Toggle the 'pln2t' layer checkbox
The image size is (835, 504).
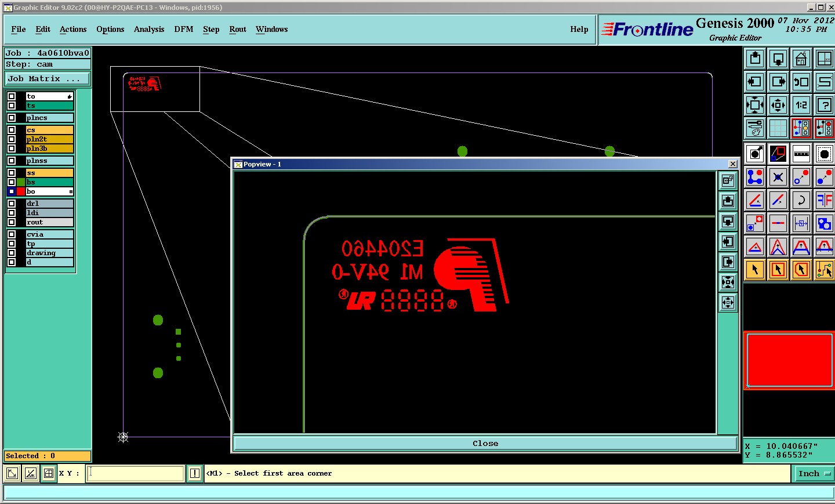tap(12, 139)
